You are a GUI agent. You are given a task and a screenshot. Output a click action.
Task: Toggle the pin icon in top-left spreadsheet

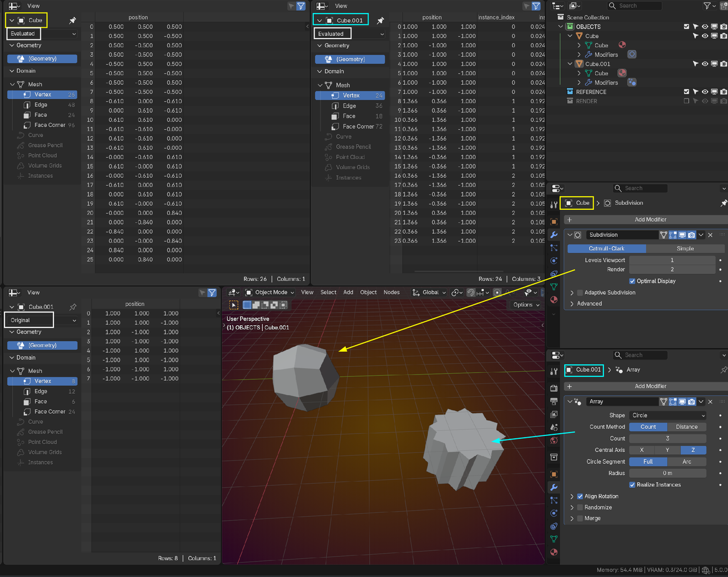pos(72,20)
